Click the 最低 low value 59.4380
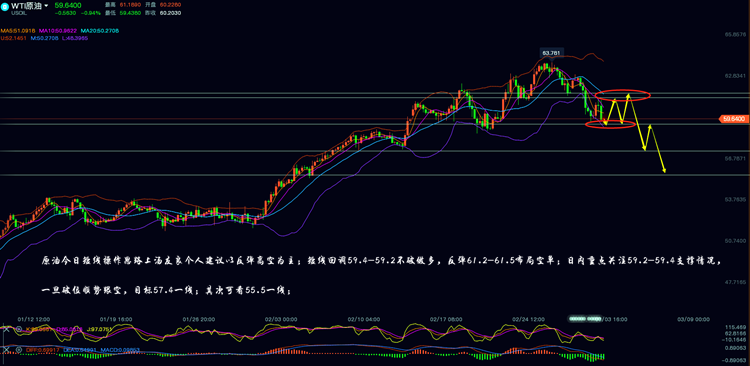The height and width of the screenshot is (366, 750). 130,13
